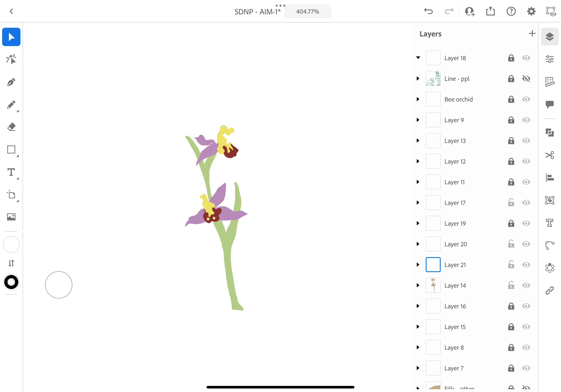Viewport: 561px width, 392px height.
Task: Lock Layer 21
Action: coord(511,265)
